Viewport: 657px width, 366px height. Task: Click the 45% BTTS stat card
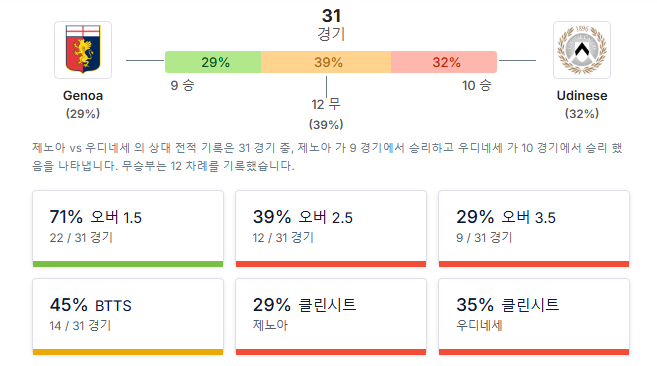pyautogui.click(x=128, y=317)
